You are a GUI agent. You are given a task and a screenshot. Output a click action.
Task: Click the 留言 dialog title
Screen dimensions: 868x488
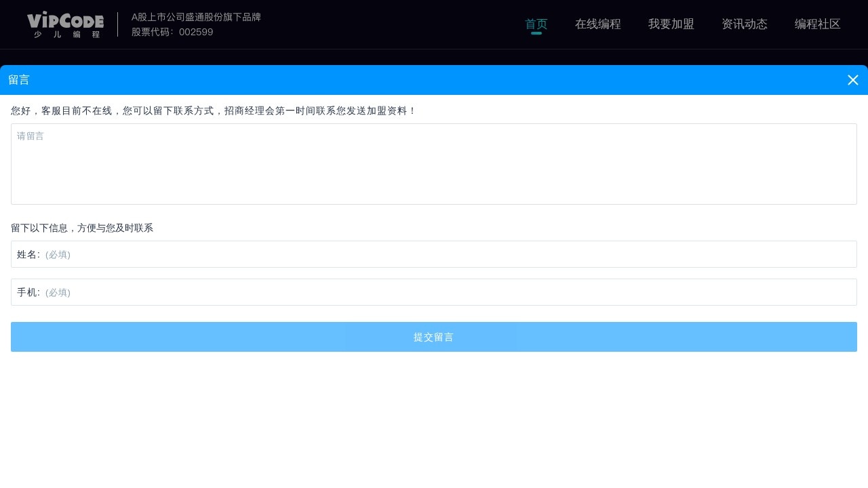point(19,80)
